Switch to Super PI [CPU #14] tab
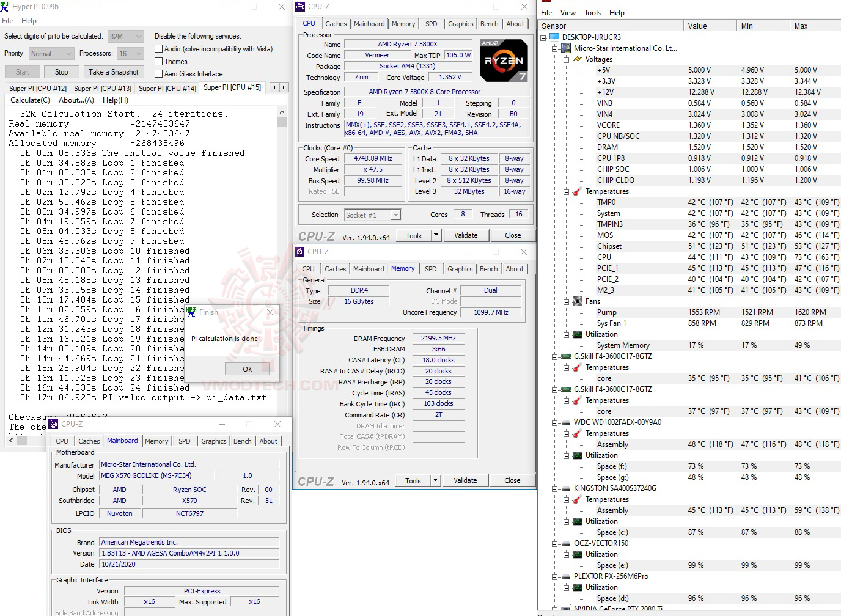 [x=167, y=89]
